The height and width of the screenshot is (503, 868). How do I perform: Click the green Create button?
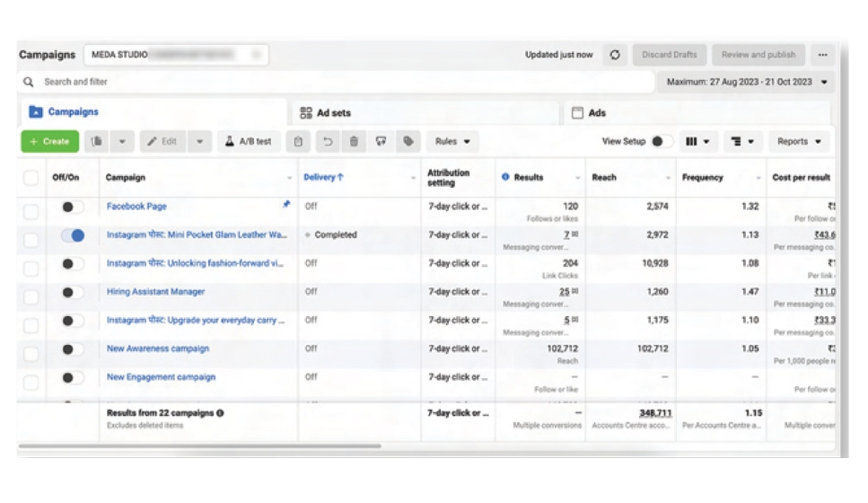pyautogui.click(x=49, y=142)
